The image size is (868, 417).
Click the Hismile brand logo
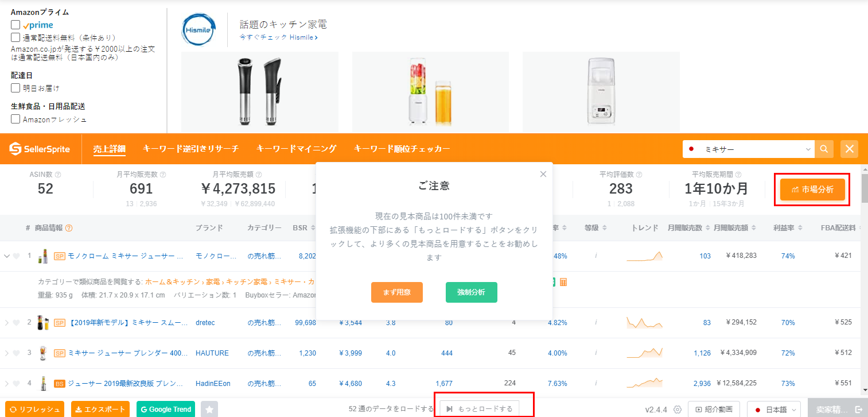pos(199,30)
